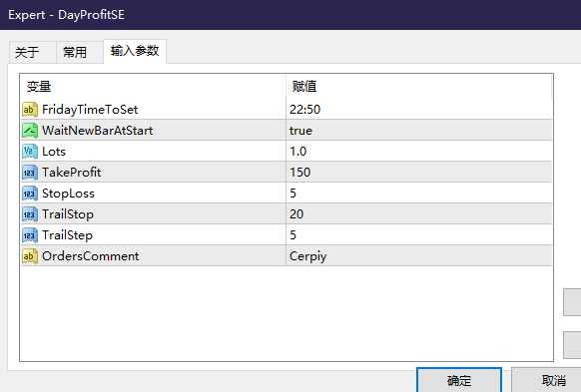This screenshot has width=581, height=392.
Task: Click the string icon beside OrdersComment
Action: 30,256
